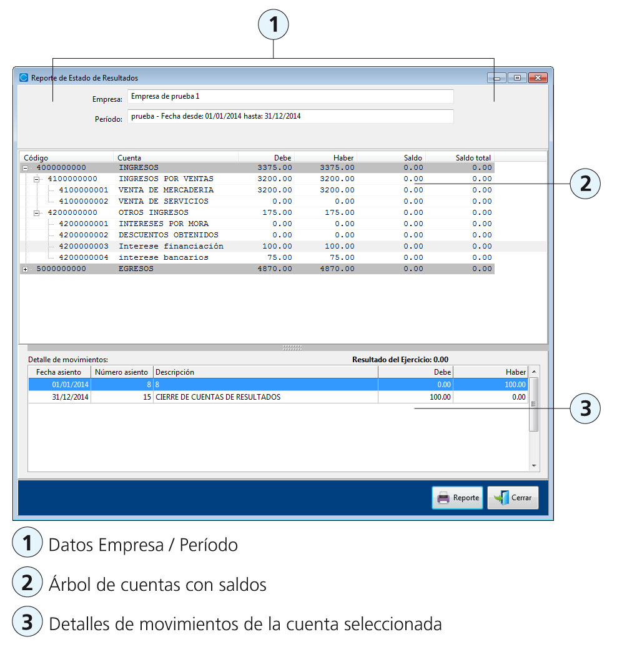Maximize the Reporte de Estado de Resultados window
622x672 pixels.
[x=517, y=78]
